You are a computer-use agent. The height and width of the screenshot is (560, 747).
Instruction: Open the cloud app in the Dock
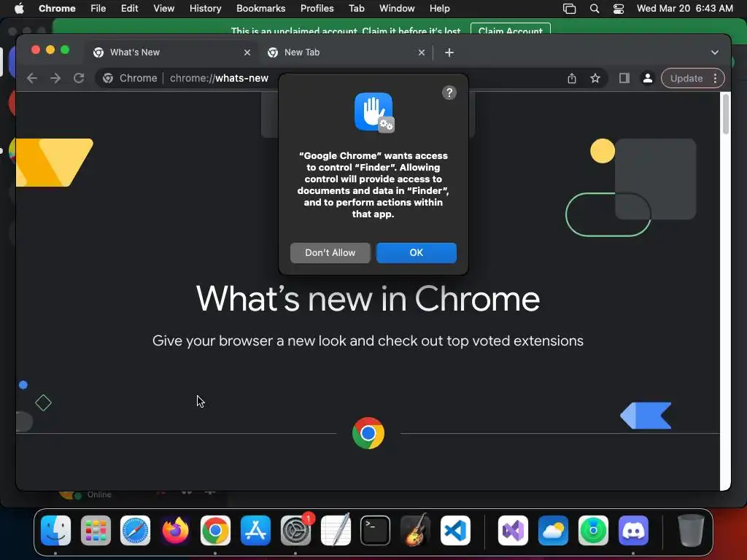click(553, 531)
